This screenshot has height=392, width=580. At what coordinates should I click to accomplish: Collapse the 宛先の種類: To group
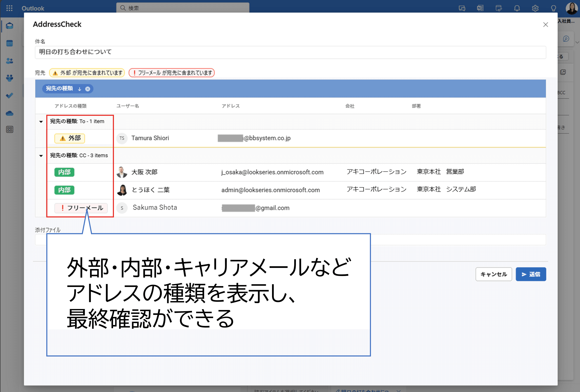click(x=41, y=122)
